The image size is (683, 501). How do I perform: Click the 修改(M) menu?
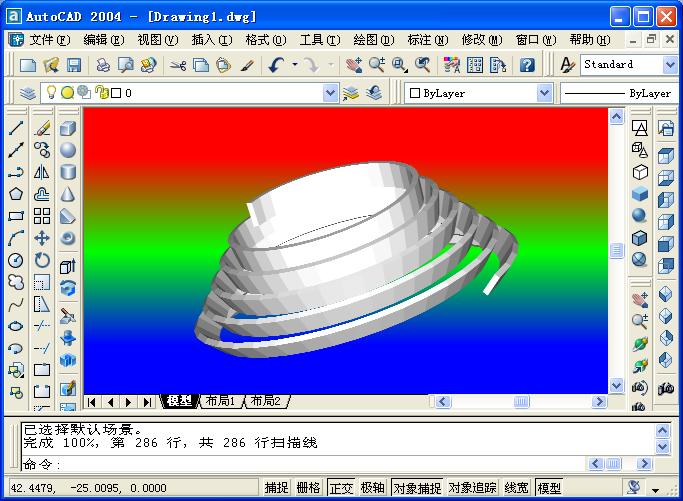[x=482, y=40]
